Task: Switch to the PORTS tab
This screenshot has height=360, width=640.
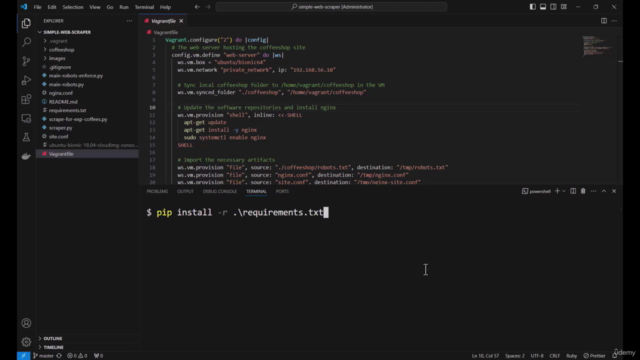Action: (x=282, y=191)
